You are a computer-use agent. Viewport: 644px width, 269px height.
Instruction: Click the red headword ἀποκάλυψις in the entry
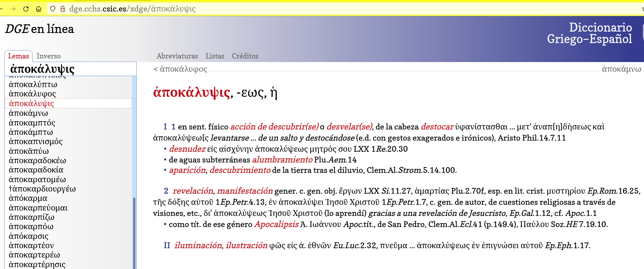click(x=192, y=93)
